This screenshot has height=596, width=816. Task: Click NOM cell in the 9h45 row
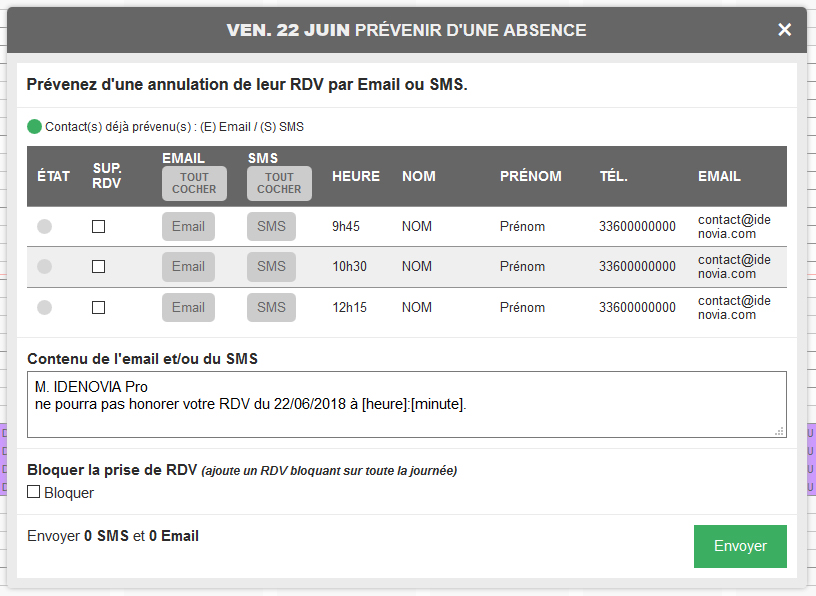pyautogui.click(x=417, y=226)
